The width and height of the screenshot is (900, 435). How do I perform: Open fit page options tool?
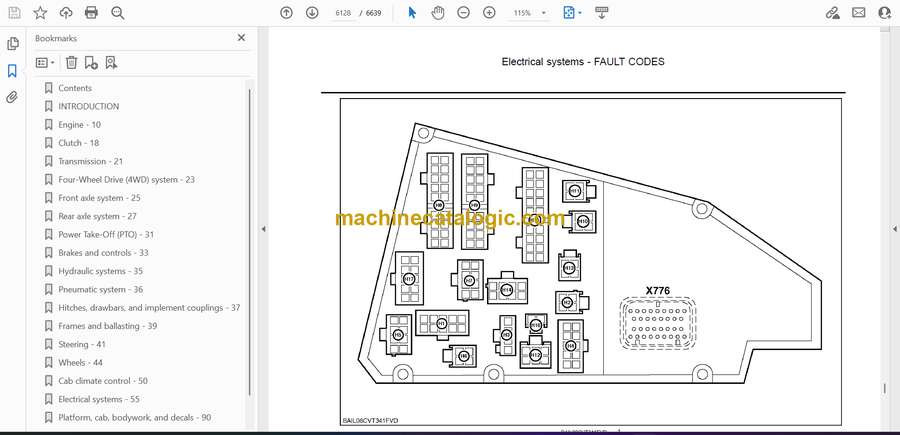click(x=572, y=13)
